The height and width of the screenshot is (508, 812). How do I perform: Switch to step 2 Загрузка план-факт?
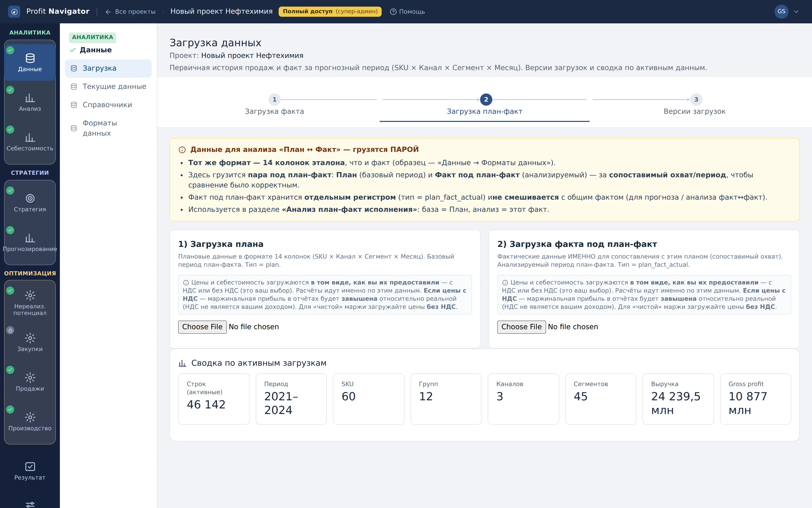coord(484,105)
